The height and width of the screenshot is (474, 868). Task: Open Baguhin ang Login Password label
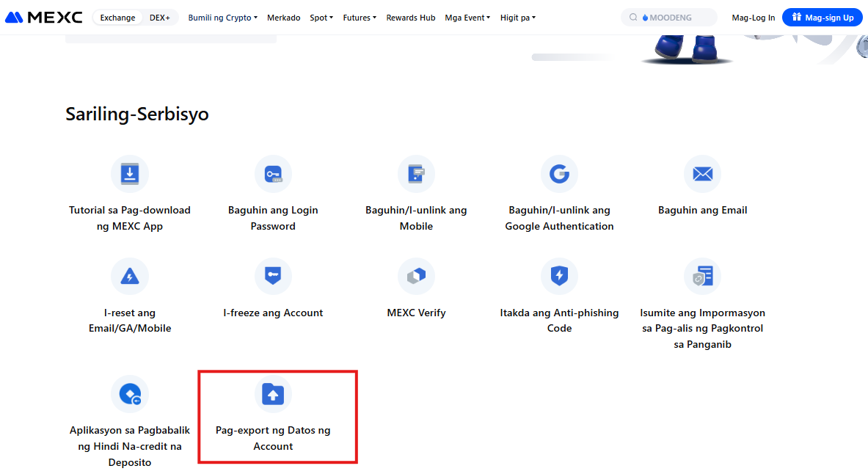[273, 218]
